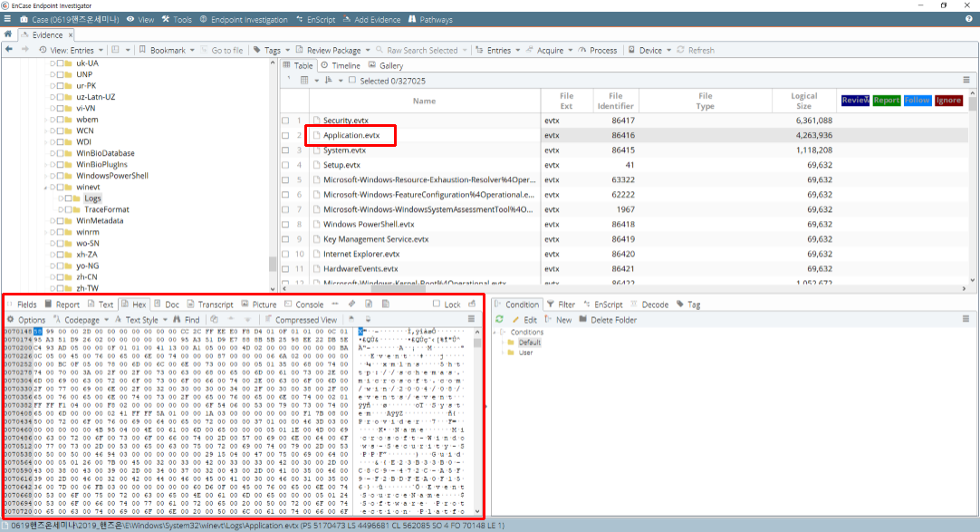The image size is (980, 532).
Task: Tick the checkbox for Setup.evtx row
Action: point(285,165)
